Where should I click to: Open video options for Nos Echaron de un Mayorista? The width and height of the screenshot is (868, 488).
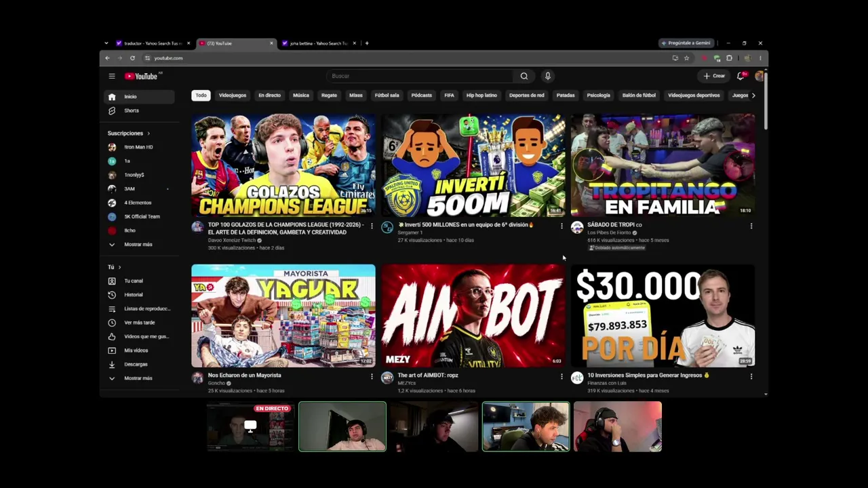(372, 376)
